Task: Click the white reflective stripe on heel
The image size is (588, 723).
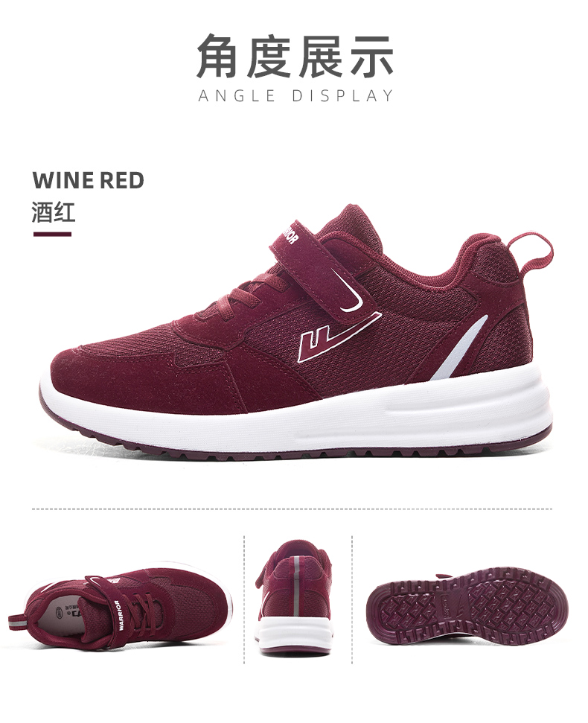Action: click(x=459, y=348)
